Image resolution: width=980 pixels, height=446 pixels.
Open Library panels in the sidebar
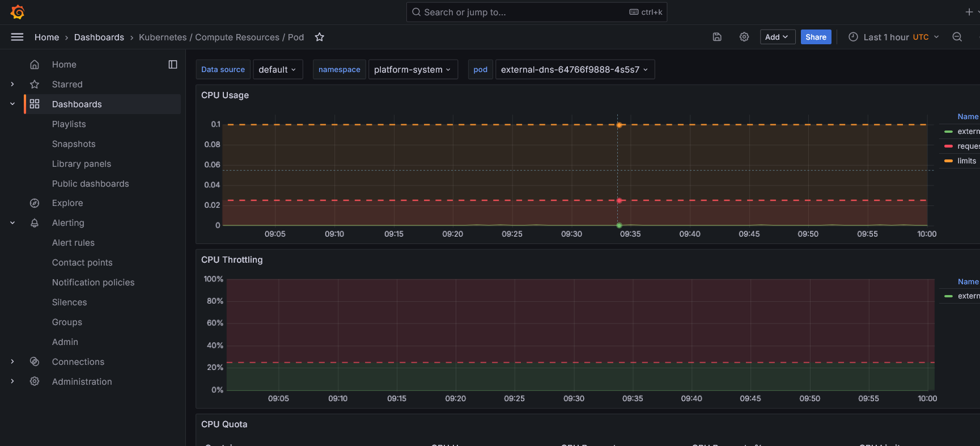pyautogui.click(x=82, y=164)
